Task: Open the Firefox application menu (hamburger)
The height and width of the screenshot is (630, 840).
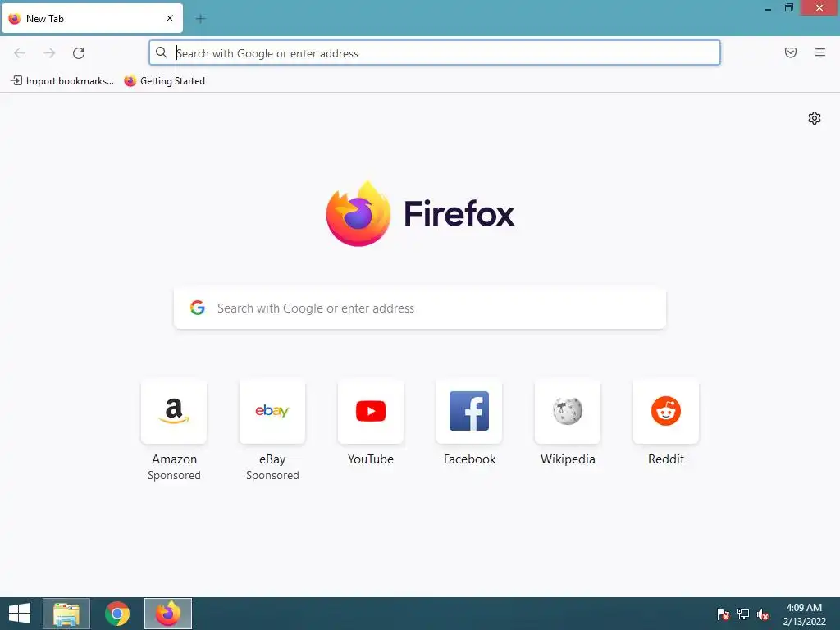Action: click(820, 52)
